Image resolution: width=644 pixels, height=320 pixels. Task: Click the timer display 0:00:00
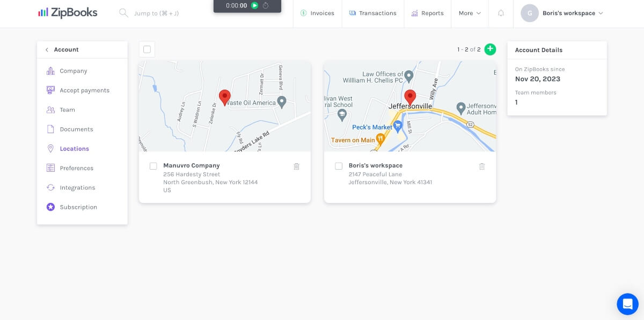[237, 5]
